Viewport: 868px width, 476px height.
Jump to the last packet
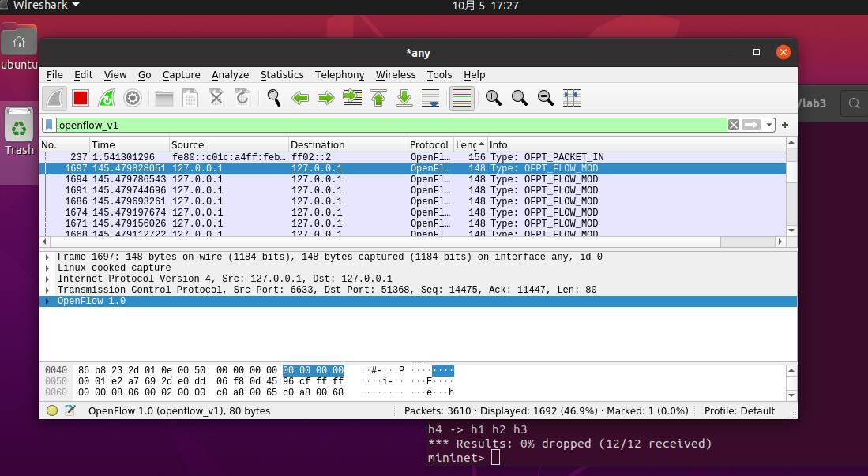[x=404, y=99]
